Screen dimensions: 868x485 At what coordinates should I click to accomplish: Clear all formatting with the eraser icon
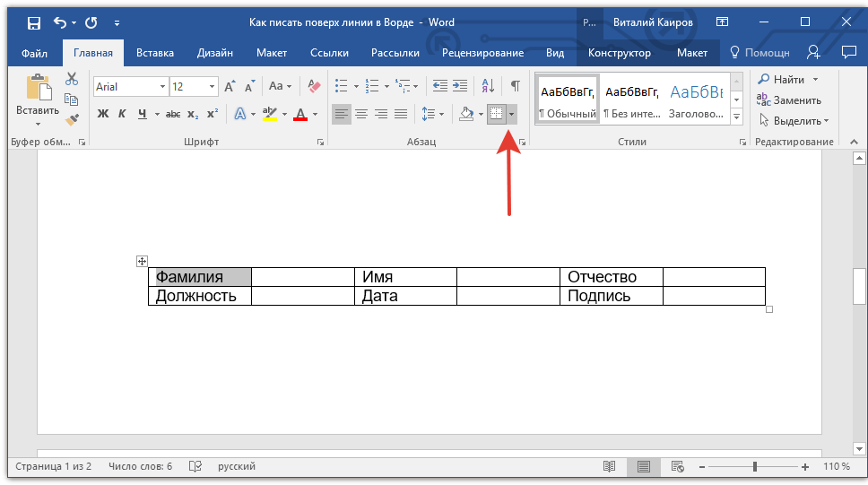tap(314, 86)
